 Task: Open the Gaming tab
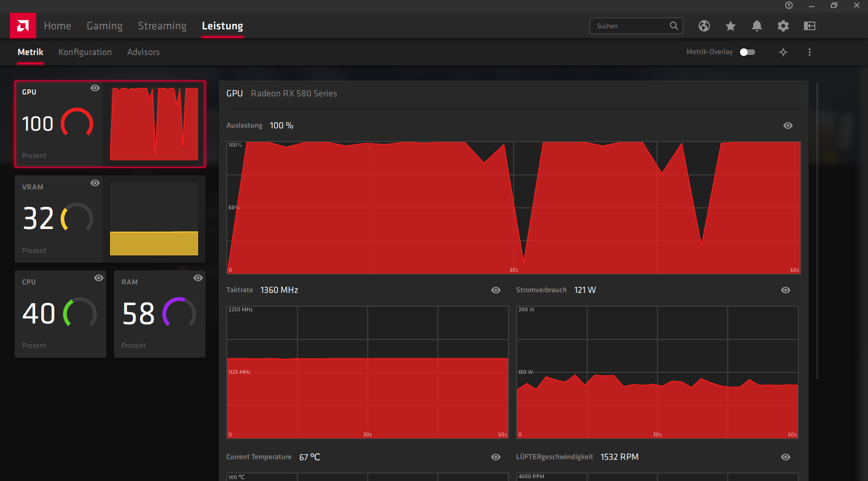[104, 26]
